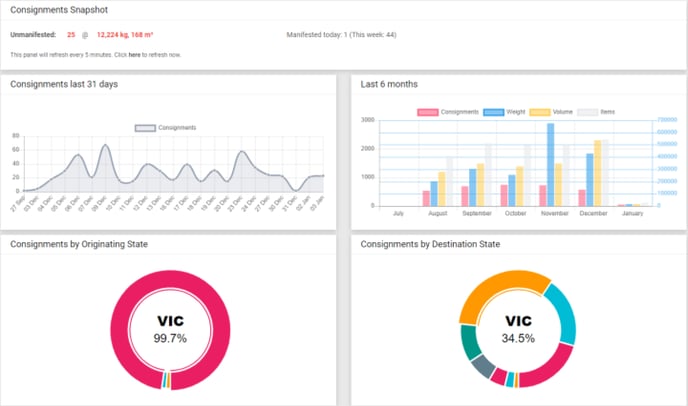The height and width of the screenshot is (406, 688).
Task: Select the blue September Weight bar
Action: (x=473, y=187)
